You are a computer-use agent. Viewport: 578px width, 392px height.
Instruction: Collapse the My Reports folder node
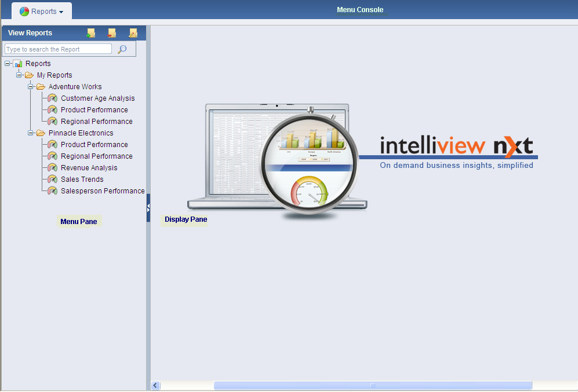(x=19, y=75)
